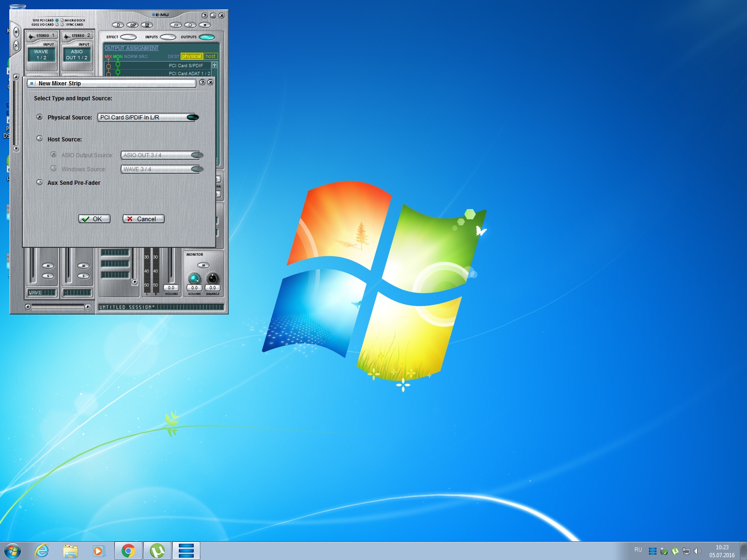
Task: Click the WAVE 1 / 2 input display
Action: 42,55
